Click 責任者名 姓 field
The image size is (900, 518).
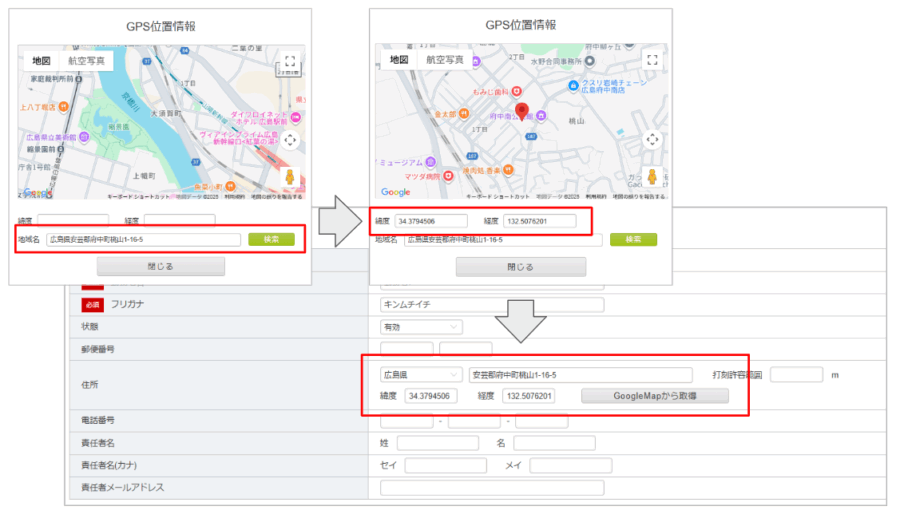pos(438,443)
